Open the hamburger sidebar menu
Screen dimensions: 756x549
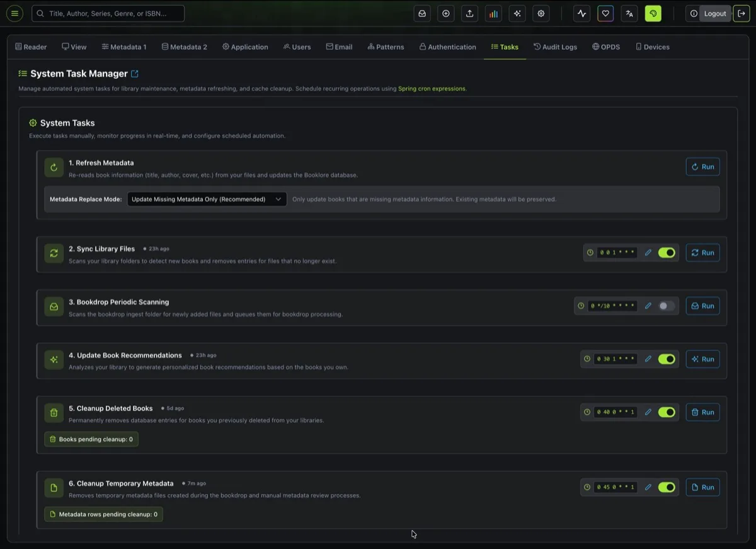click(15, 13)
